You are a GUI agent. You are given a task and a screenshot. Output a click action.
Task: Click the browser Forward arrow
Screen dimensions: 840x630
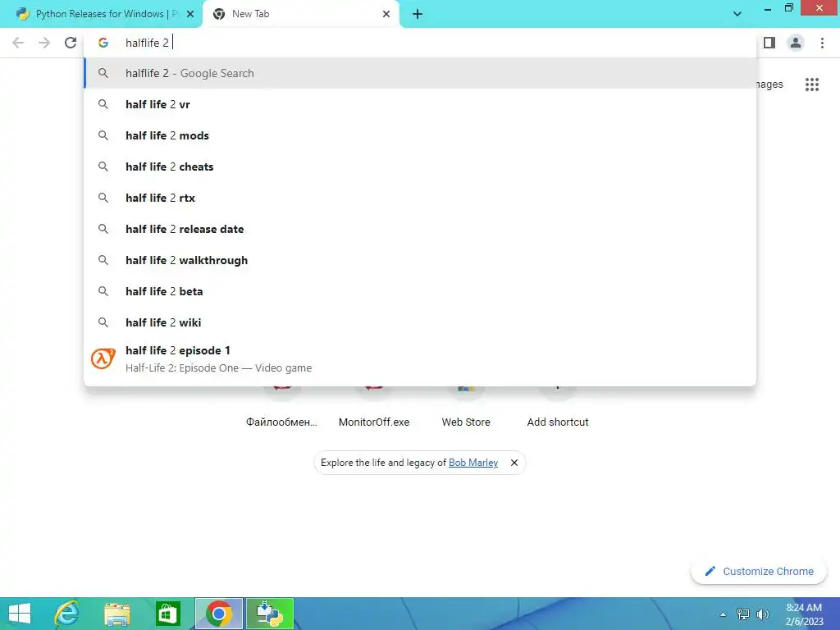[44, 43]
